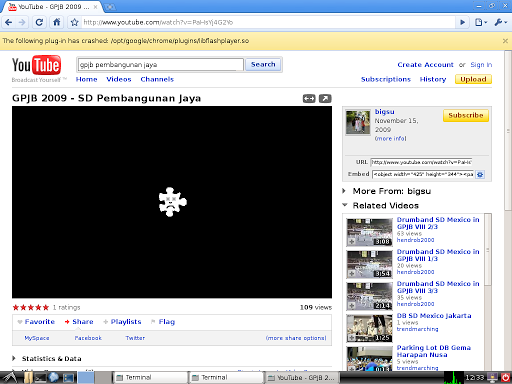
Task: Click the crashed plug-in puzzle piece
Action: click(x=172, y=202)
